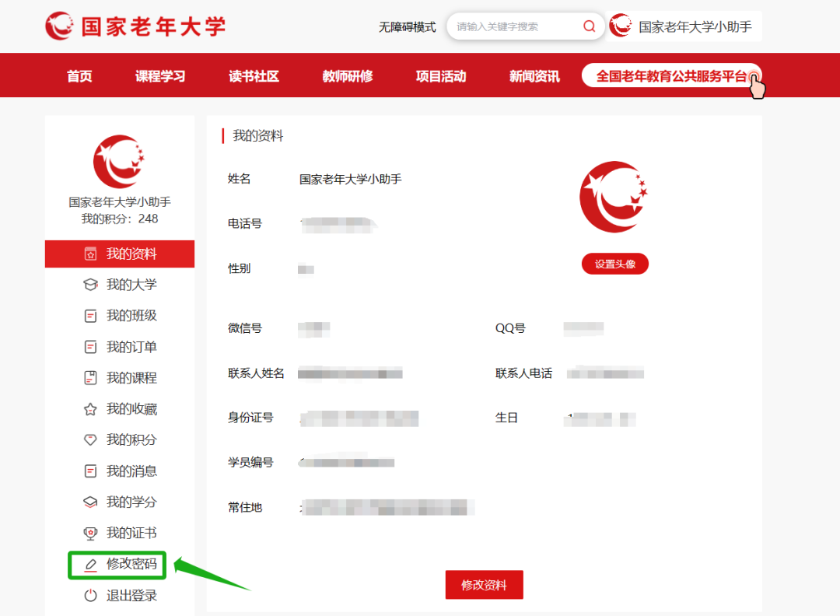Screen dimensions: 840x616
Task: Click the 联系人电话 field label
Action: [523, 373]
